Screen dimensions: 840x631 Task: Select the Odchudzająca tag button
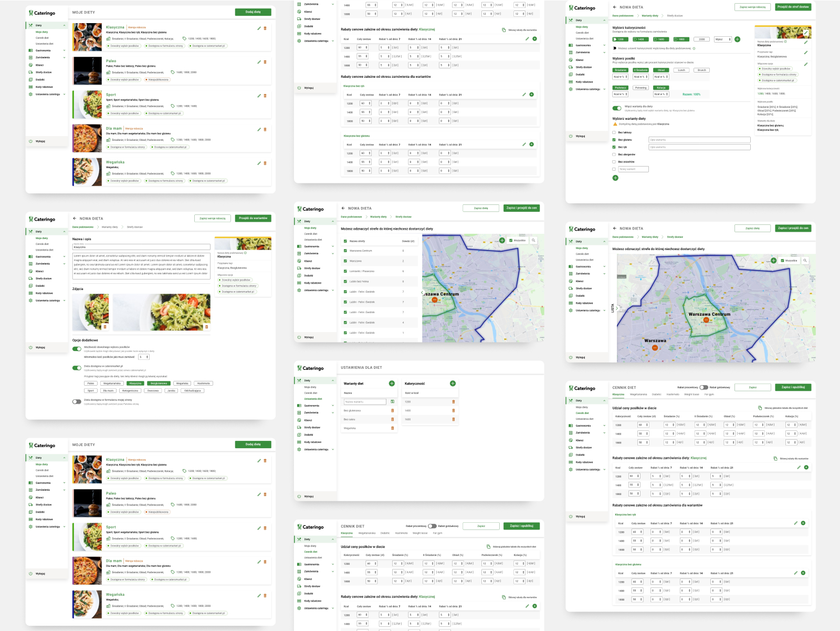coord(192,390)
